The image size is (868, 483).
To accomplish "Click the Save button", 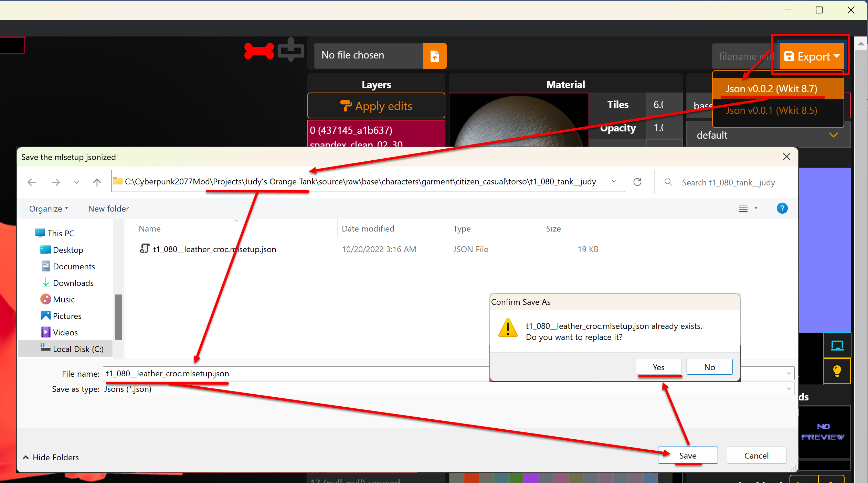I will [688, 455].
